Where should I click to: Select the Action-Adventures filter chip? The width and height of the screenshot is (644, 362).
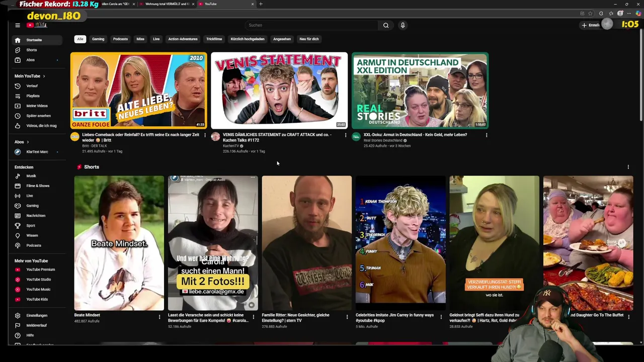click(183, 39)
